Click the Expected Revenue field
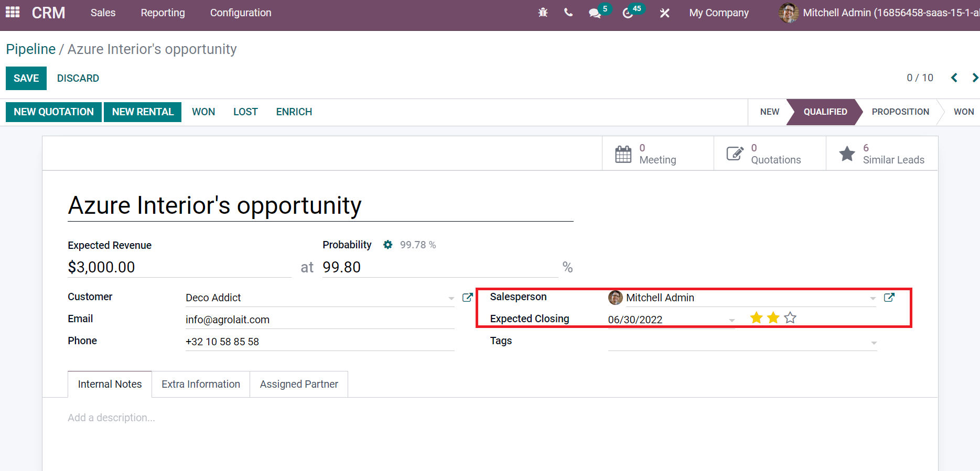The height and width of the screenshot is (471, 980). (x=179, y=267)
